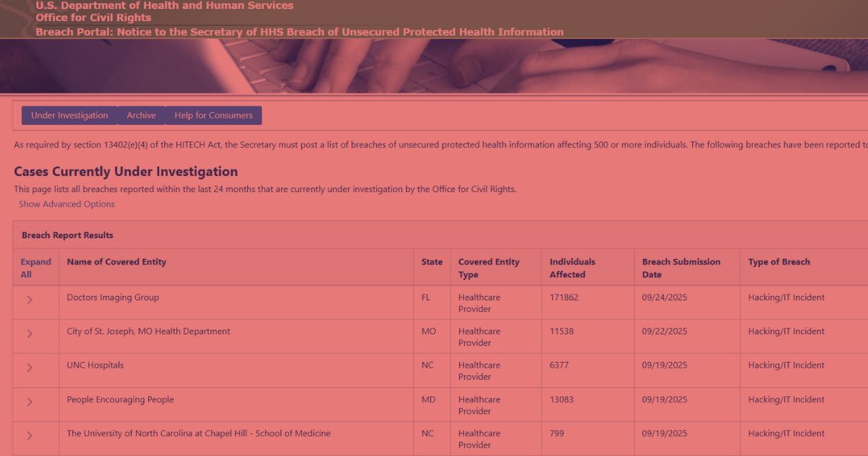
Task: Click individuals affected value 11538
Action: (561, 332)
